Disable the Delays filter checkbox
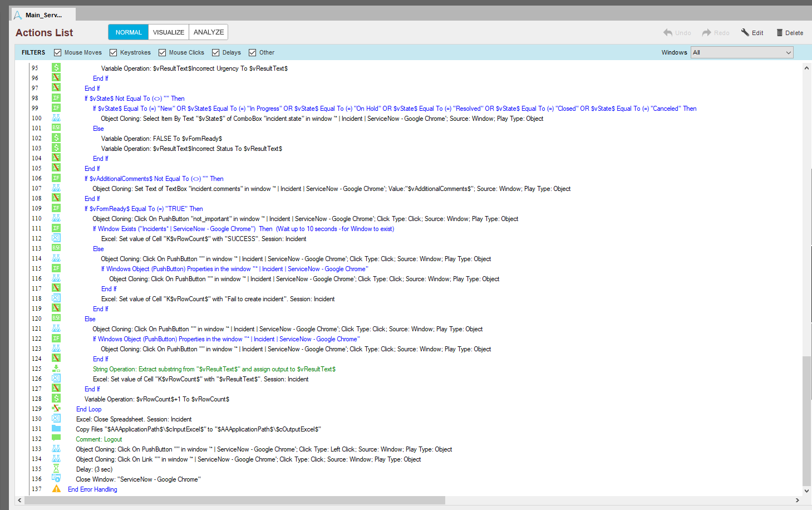812x510 pixels. 215,52
